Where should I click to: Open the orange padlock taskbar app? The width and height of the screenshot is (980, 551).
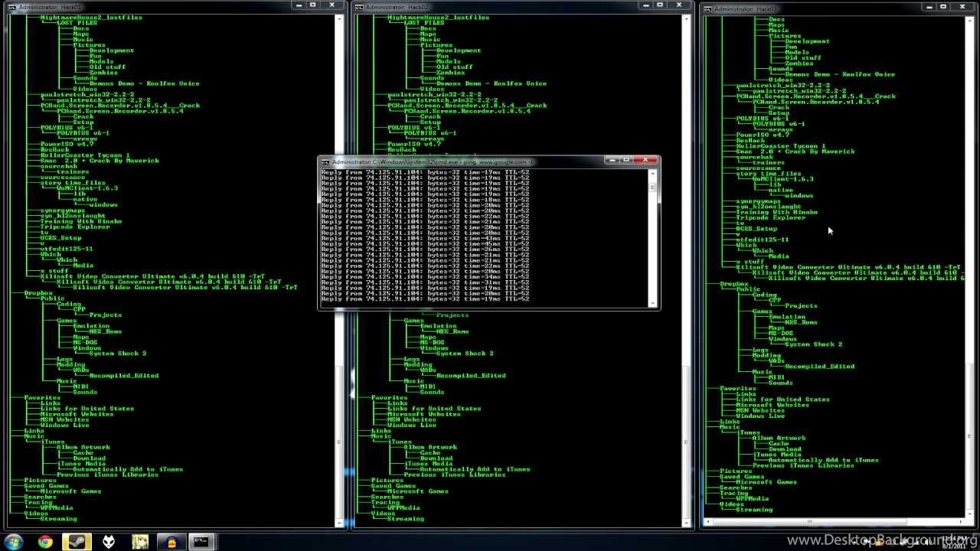click(171, 542)
